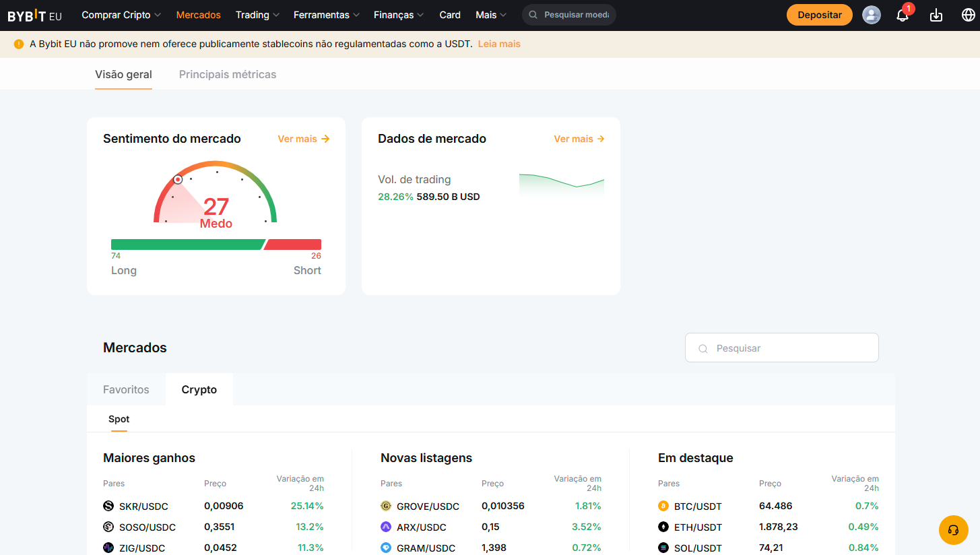Click the ETH coin icon
The height and width of the screenshot is (555, 980).
pyautogui.click(x=663, y=527)
